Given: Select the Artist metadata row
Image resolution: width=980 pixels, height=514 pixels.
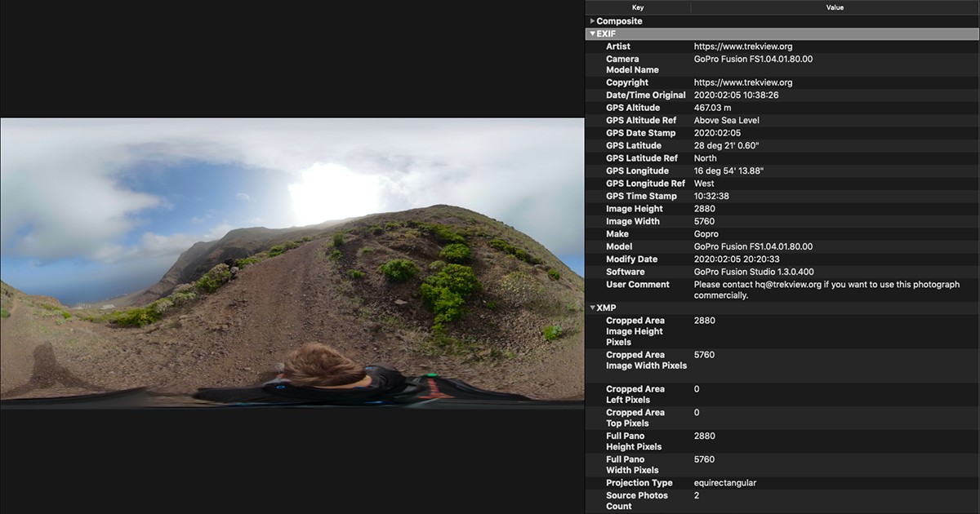Looking at the screenshot, I should coord(618,47).
